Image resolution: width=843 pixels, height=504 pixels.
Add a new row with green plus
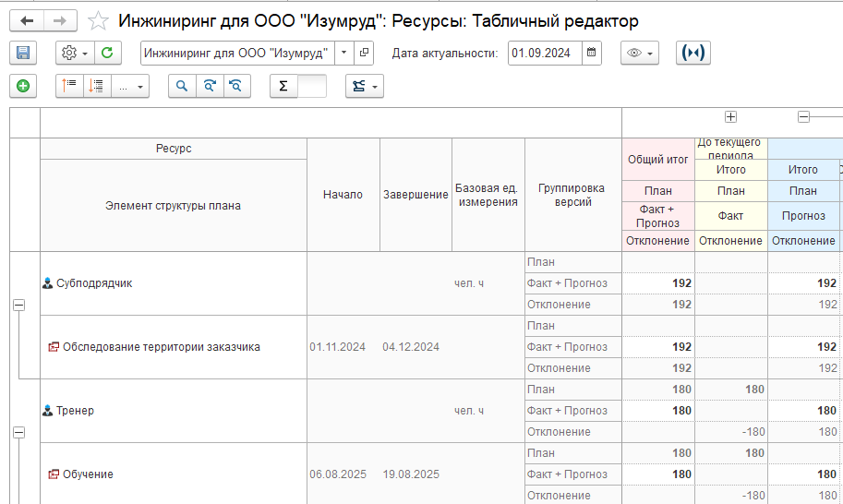coord(23,86)
